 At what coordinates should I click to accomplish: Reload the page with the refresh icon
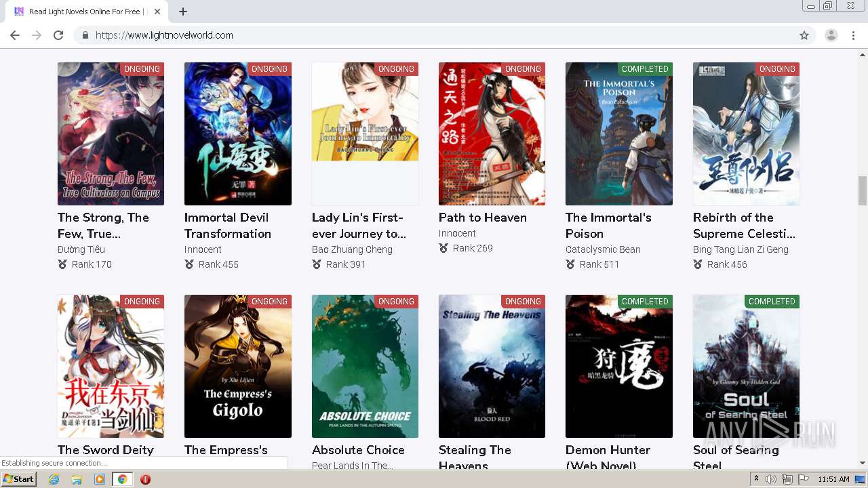pos(58,35)
